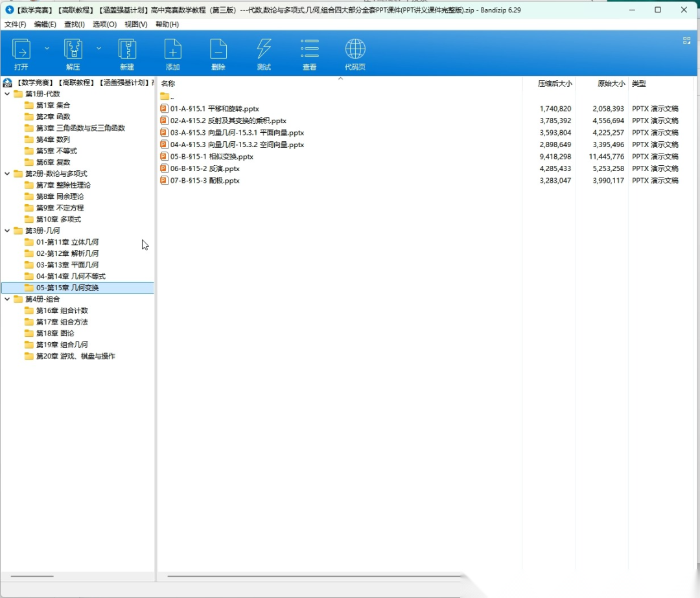Click the 代码页 (Code page) globe icon
Screen dimensions: 700x598
click(x=355, y=50)
